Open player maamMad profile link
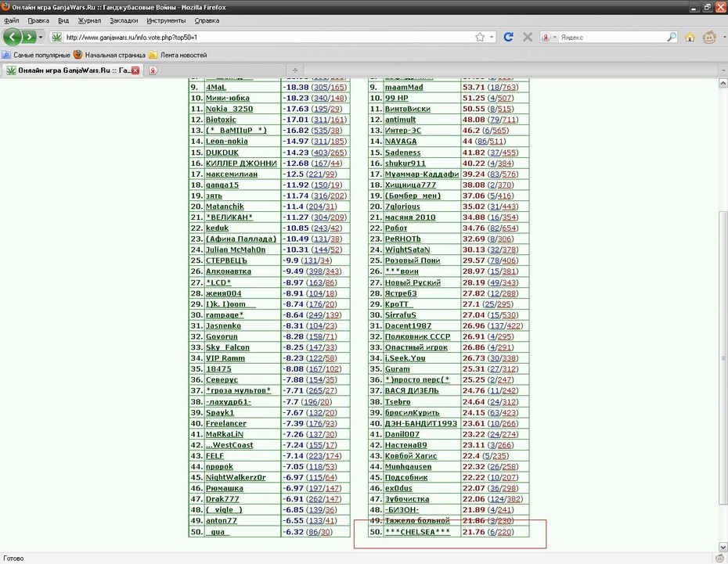 point(404,87)
